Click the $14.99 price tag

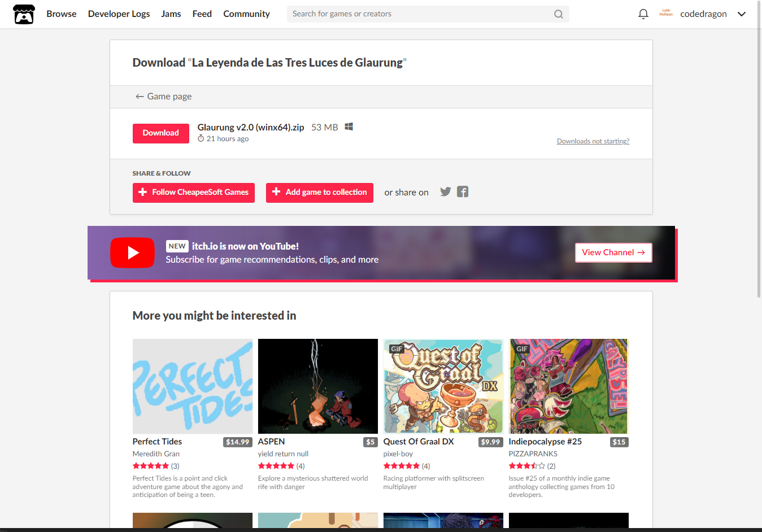pyautogui.click(x=238, y=442)
